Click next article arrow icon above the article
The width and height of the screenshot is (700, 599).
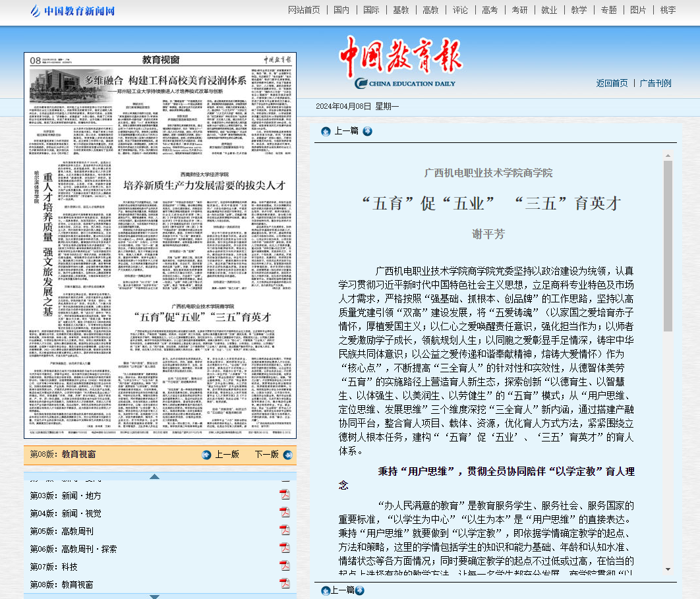[x=367, y=131]
